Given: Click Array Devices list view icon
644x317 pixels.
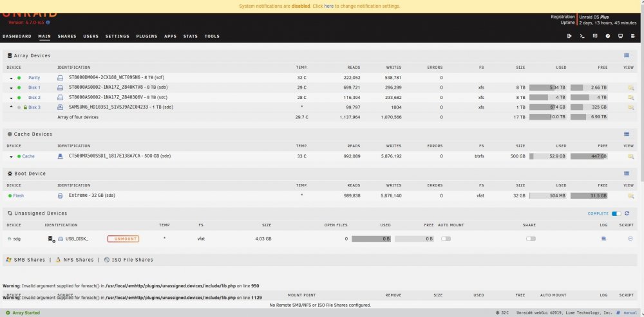Looking at the screenshot, I should coord(627,55).
